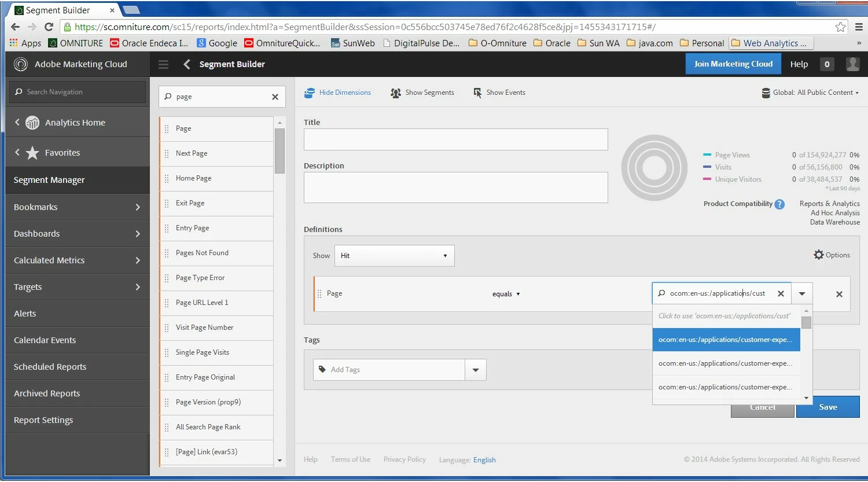Open the Help link in the top bar
Screen dimensions: 868x482
pos(799,64)
